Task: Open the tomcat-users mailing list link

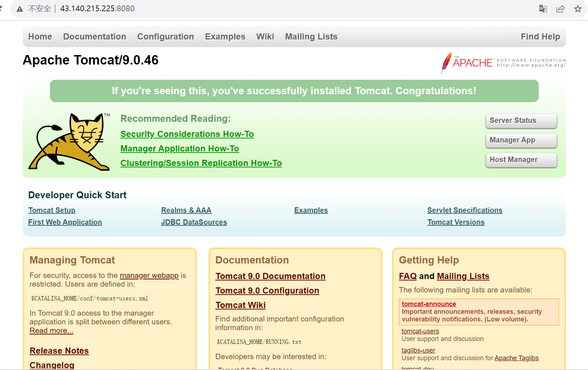Action: [x=420, y=331]
